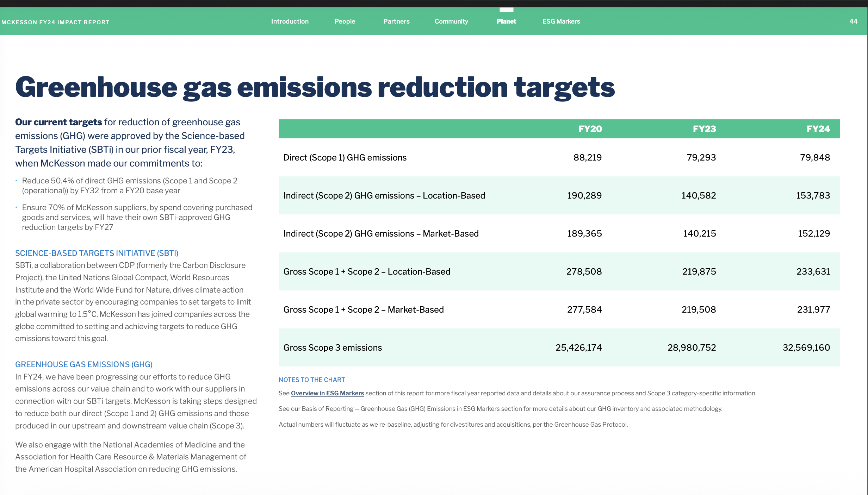868x495 pixels.
Task: Select the FY24 column header
Action: click(818, 129)
